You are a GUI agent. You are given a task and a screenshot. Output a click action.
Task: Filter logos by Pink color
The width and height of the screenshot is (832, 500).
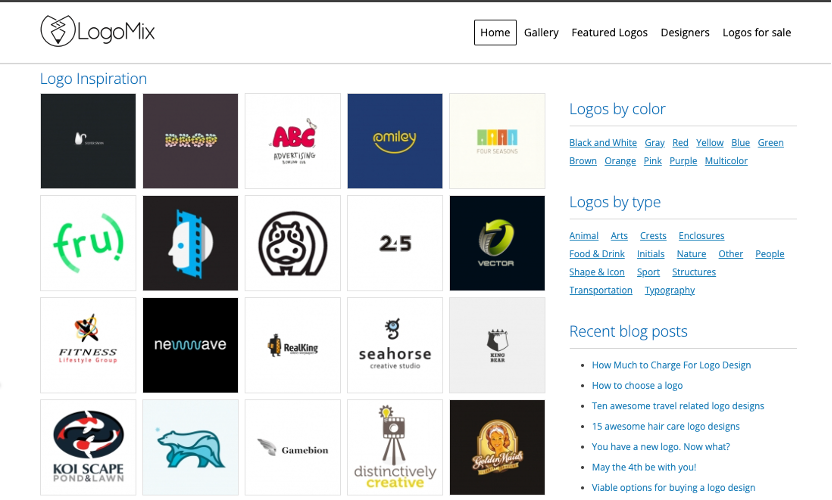(x=653, y=161)
